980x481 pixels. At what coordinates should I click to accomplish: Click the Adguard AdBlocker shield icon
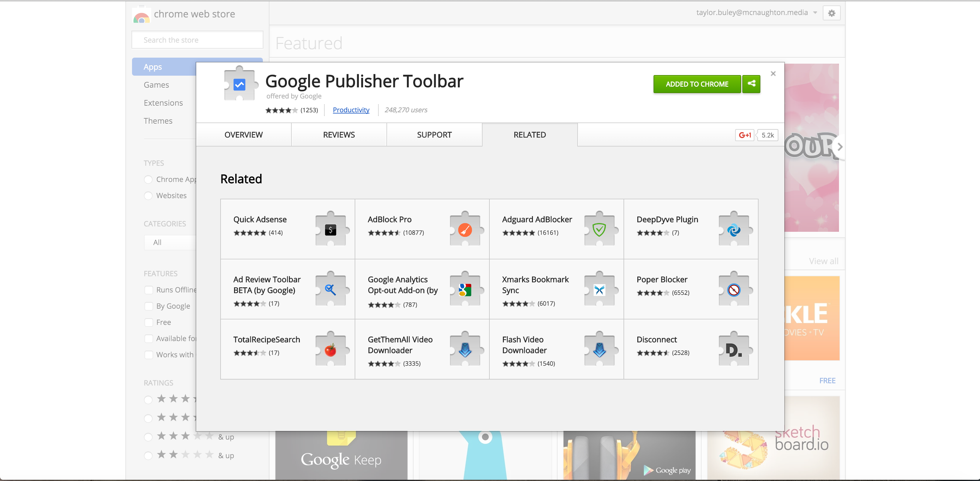click(599, 230)
